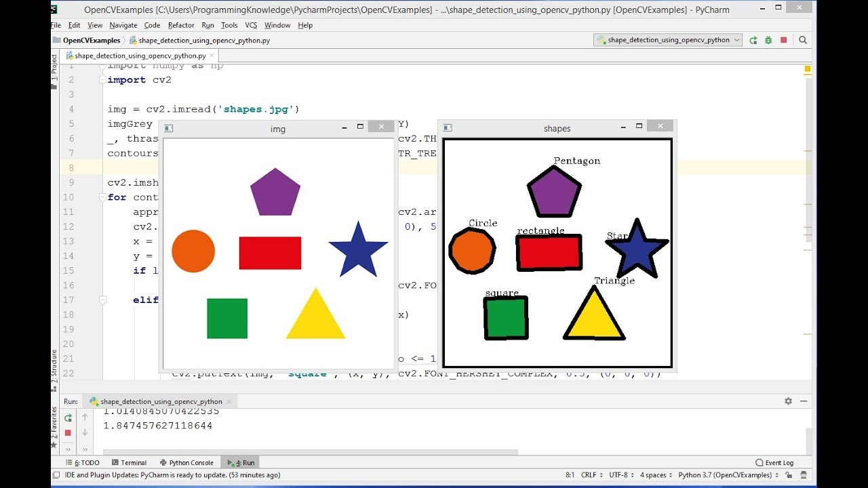Switch to the TODO tool window tab
The height and width of the screenshot is (488, 868).
83,463
